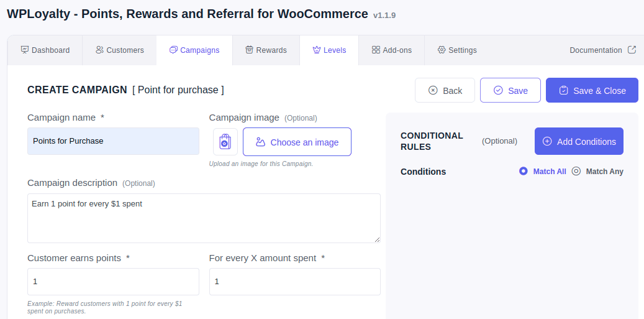644x319 pixels.
Task: Select the Match All radio button
Action: pos(524,171)
